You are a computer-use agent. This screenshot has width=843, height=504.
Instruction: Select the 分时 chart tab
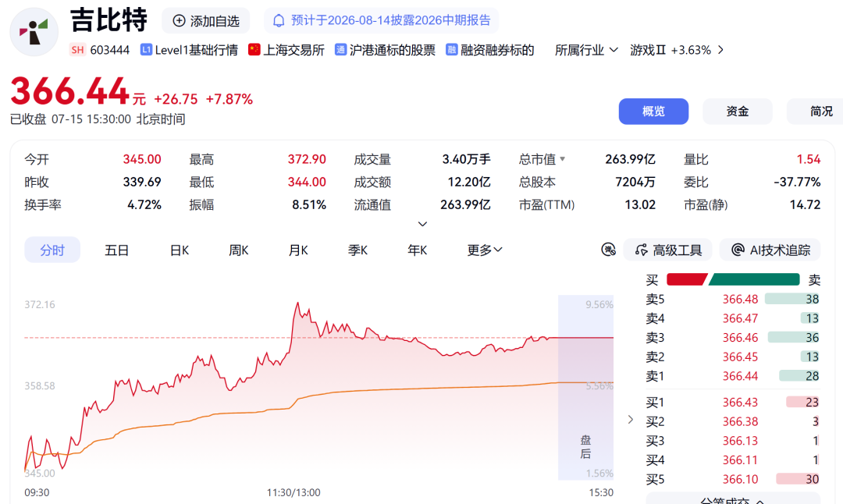coord(52,250)
